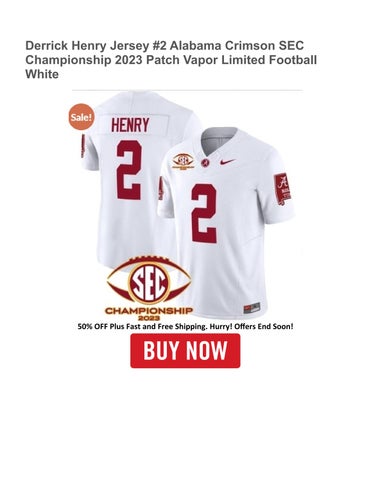Click the Nike swoosh on jersey front
371x480 pixels.
[x=228, y=162]
